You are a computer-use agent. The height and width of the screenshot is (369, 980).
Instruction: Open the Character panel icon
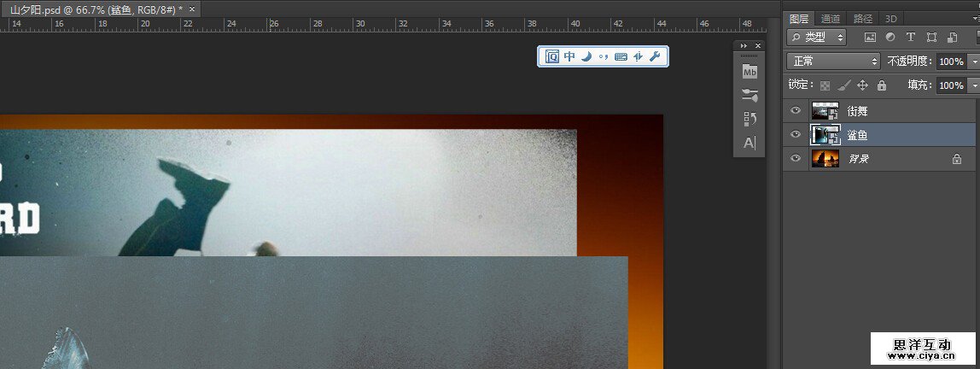[750, 143]
